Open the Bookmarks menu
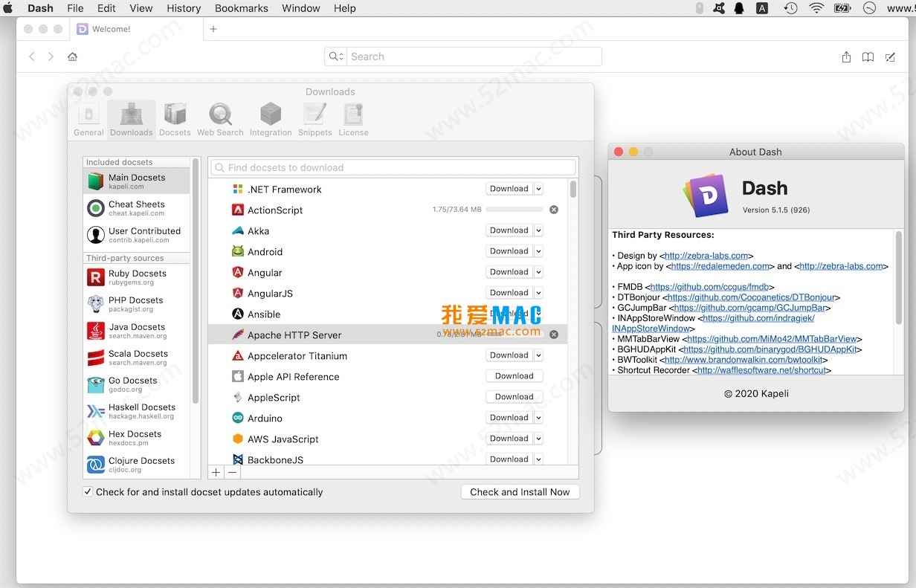The image size is (916, 588). click(242, 8)
